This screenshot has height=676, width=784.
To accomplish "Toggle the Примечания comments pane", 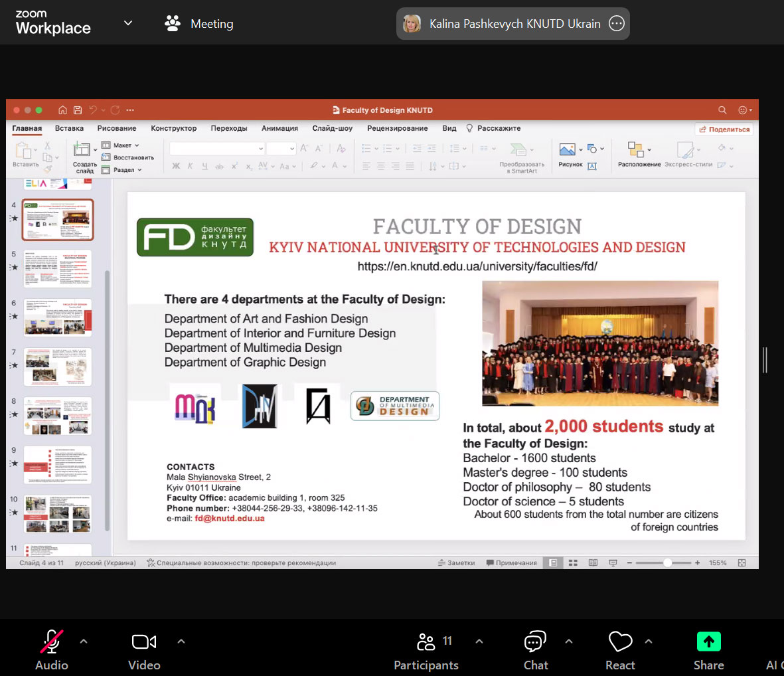I will tap(512, 563).
